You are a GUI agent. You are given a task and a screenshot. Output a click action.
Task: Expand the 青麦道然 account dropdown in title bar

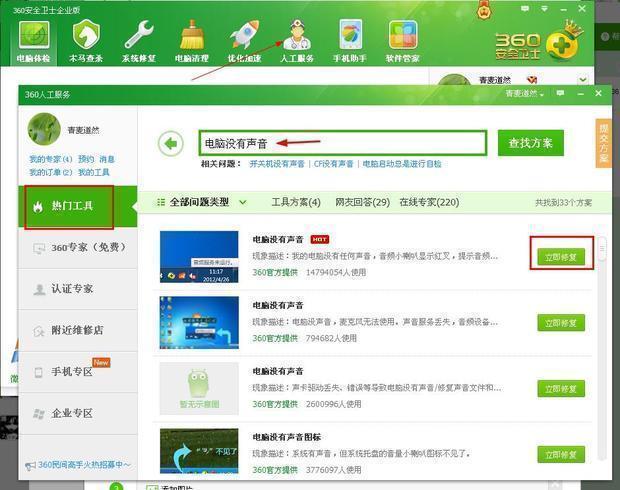[525, 93]
